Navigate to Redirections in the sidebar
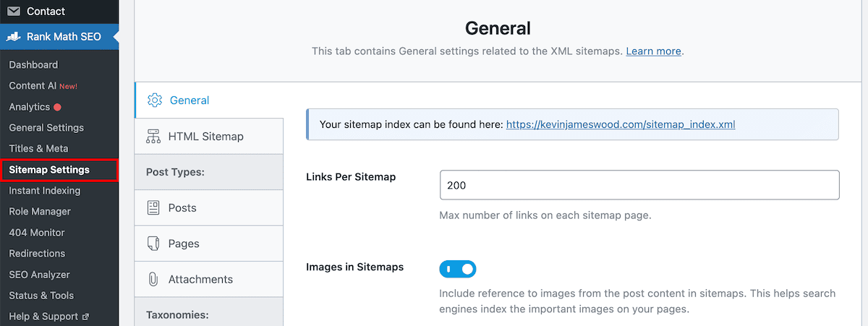Screen dimensions: 868x326 (x=37, y=254)
